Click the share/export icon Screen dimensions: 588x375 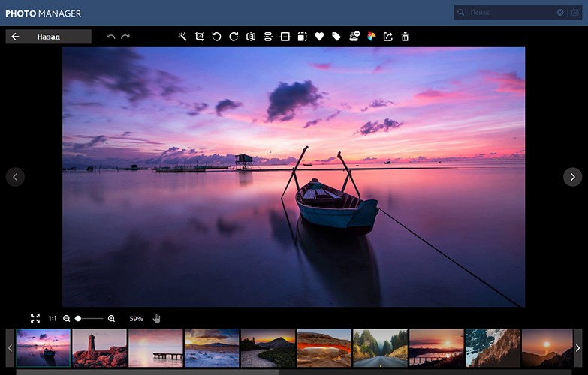coord(387,36)
